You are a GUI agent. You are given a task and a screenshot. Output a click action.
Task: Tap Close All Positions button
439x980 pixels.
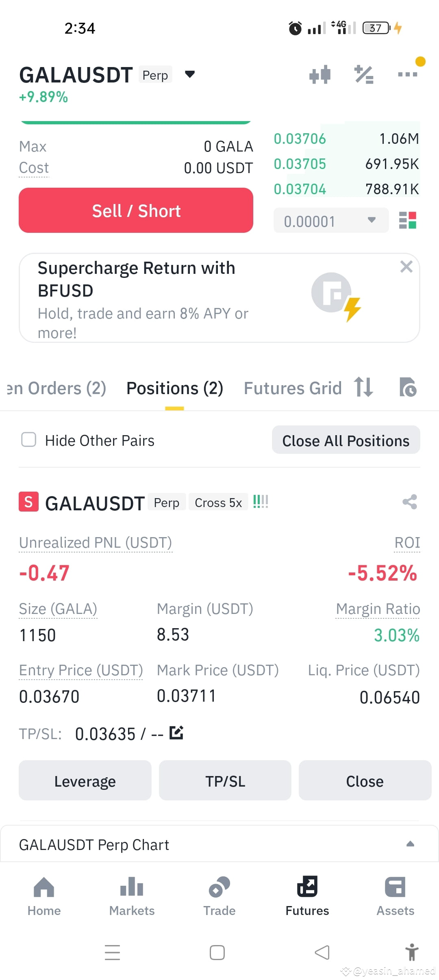tap(346, 440)
